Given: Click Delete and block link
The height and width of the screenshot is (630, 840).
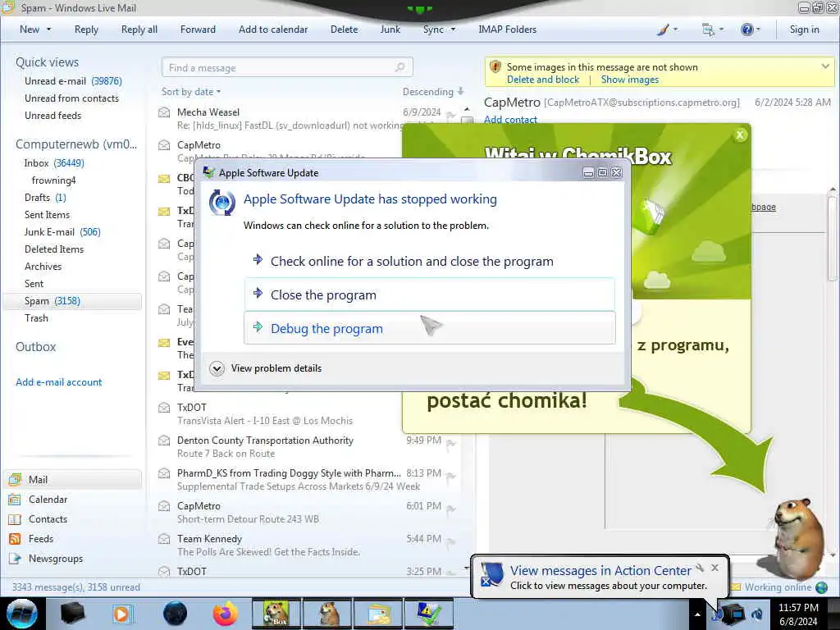Looking at the screenshot, I should [543, 80].
